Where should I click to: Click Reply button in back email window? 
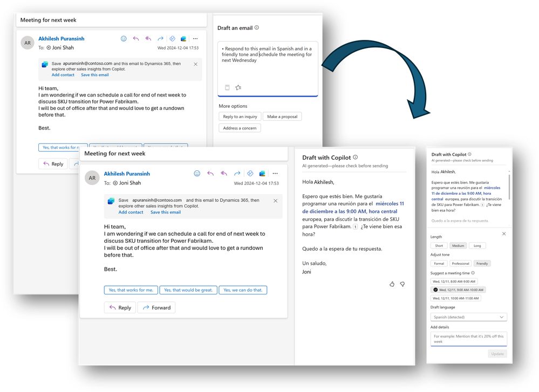pos(53,164)
